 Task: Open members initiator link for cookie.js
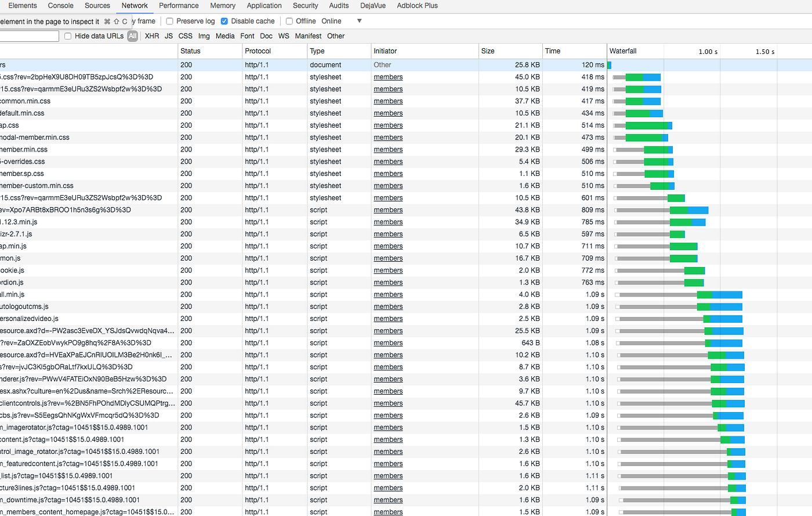click(388, 270)
